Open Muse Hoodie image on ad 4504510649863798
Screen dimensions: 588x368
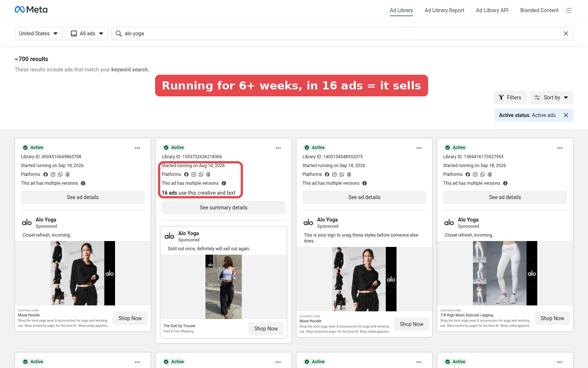pos(83,273)
